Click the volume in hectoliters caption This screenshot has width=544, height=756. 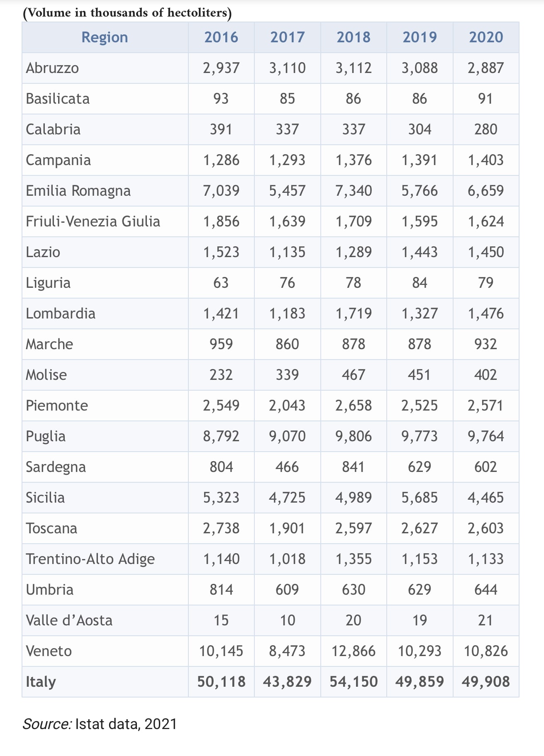[x=127, y=13]
